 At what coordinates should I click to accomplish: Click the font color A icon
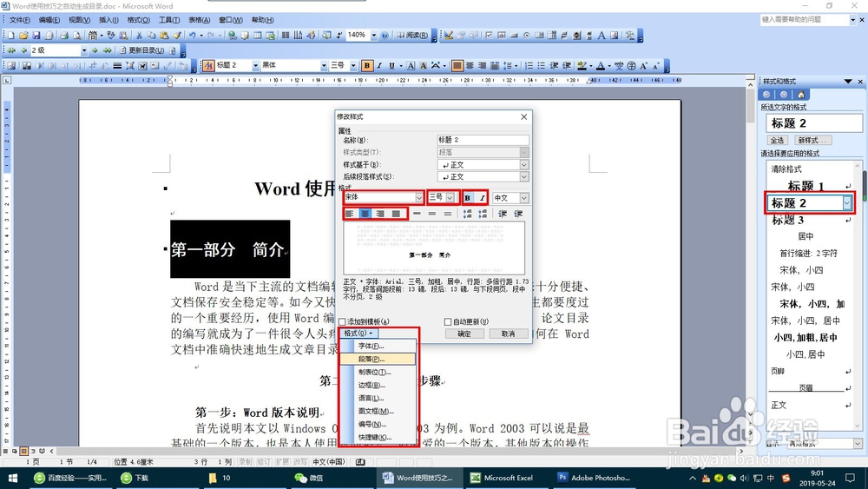[601, 65]
